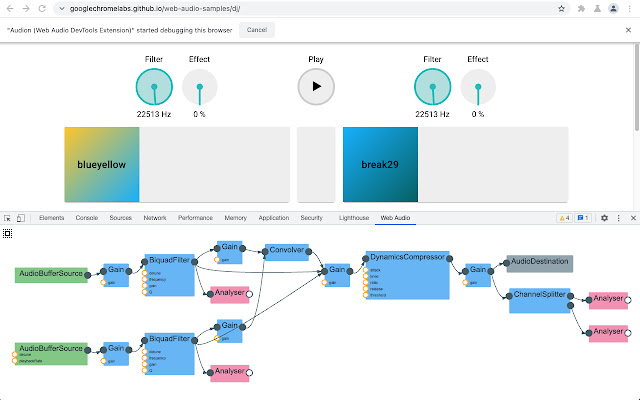Click the output port of DynamicsCompressor node
The height and width of the screenshot is (400, 640).
(x=449, y=258)
